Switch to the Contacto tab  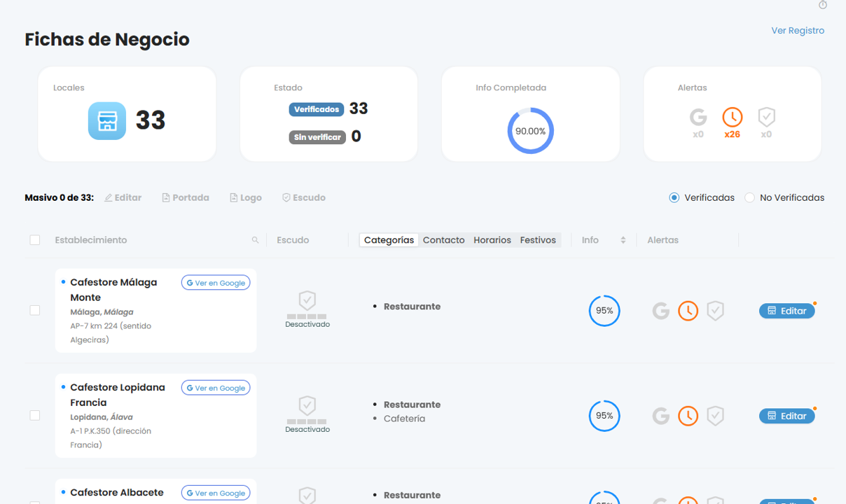coord(443,240)
